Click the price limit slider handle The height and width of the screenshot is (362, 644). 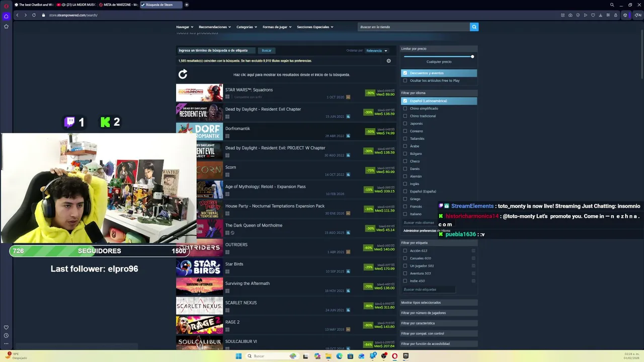(x=472, y=56)
